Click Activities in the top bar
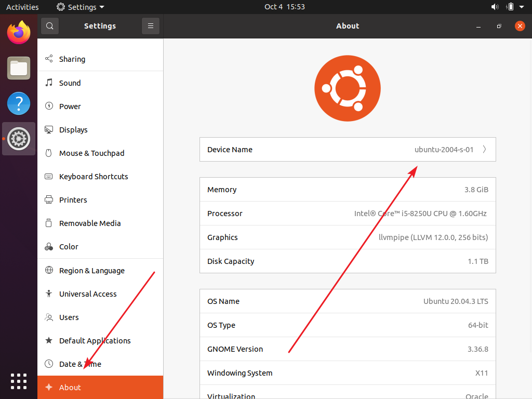This screenshot has height=399, width=532. [x=22, y=7]
